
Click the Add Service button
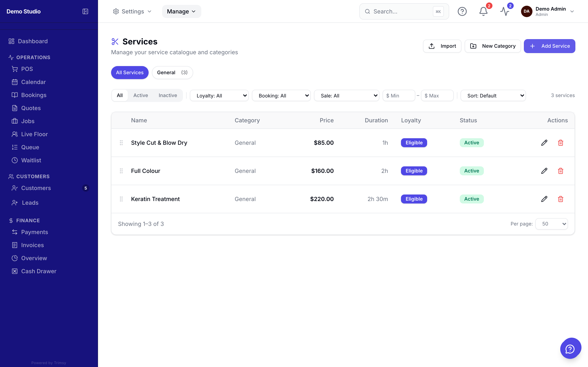pyautogui.click(x=549, y=46)
